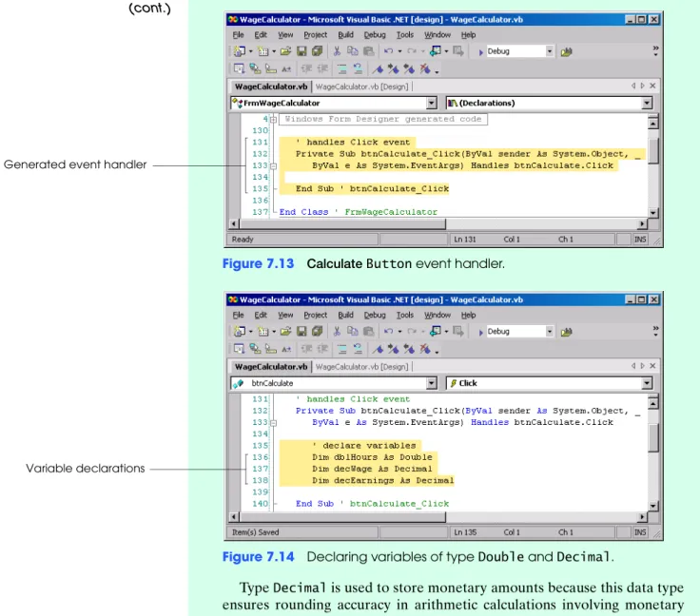Open Project menu in Figure 7.14 window
This screenshot has height=616, width=700.
click(315, 315)
